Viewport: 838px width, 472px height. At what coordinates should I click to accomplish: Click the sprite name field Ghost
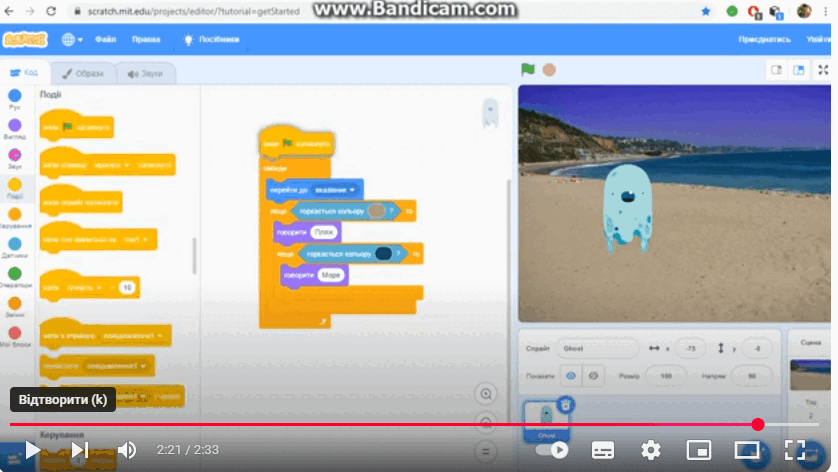coord(597,349)
